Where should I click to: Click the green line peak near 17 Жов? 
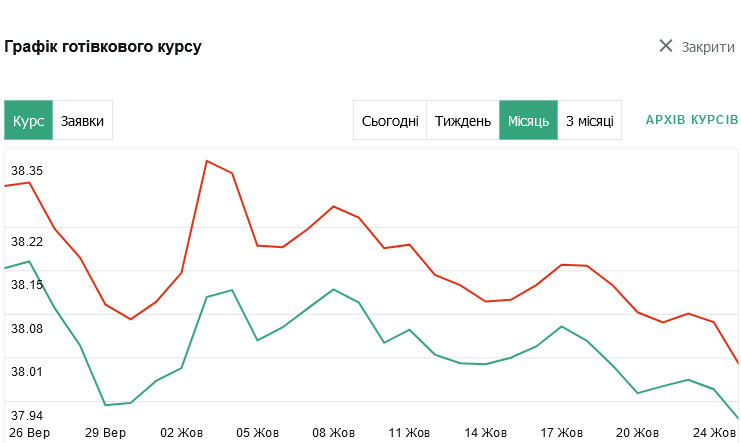562,326
